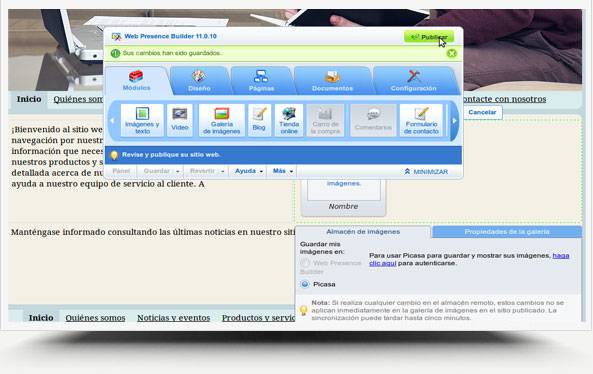This screenshot has width=593, height=374.
Task: Select the Blog module icon
Action: tap(259, 120)
